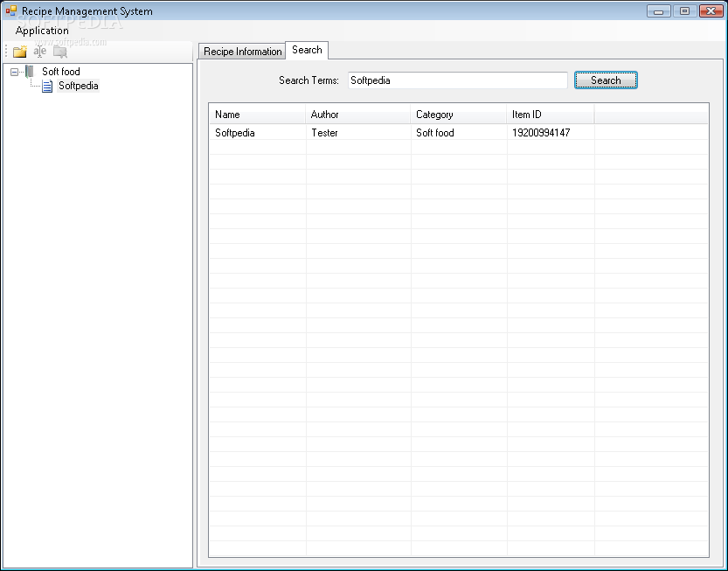Select Soft food in the tree
This screenshot has width=728, height=571.
[61, 72]
